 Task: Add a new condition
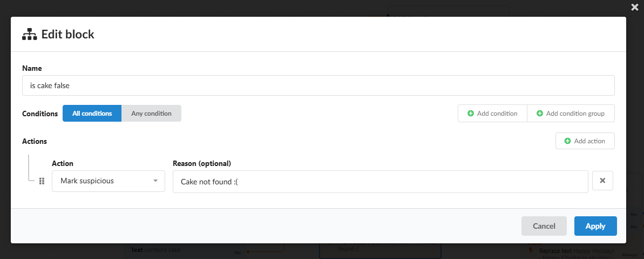[x=492, y=114]
